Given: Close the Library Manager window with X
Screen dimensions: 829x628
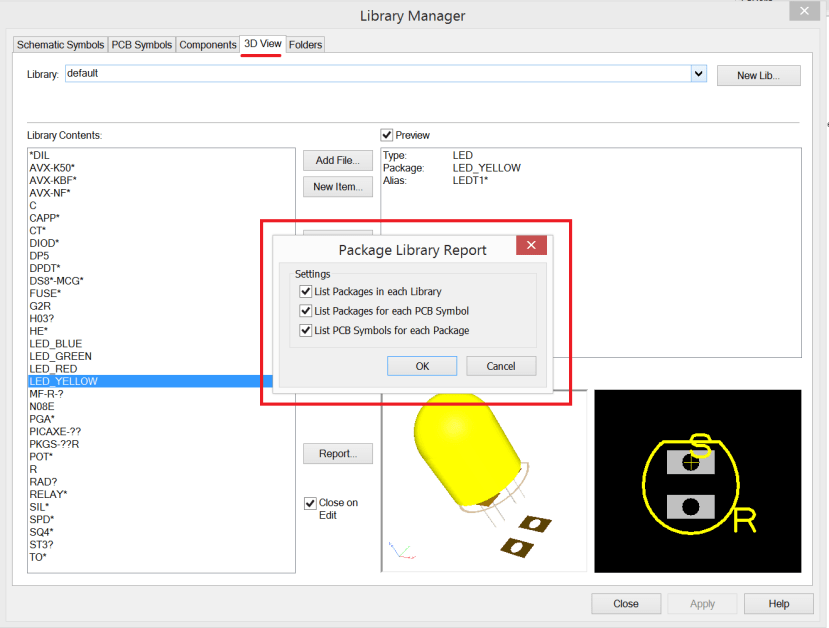Looking at the screenshot, I should (804, 11).
